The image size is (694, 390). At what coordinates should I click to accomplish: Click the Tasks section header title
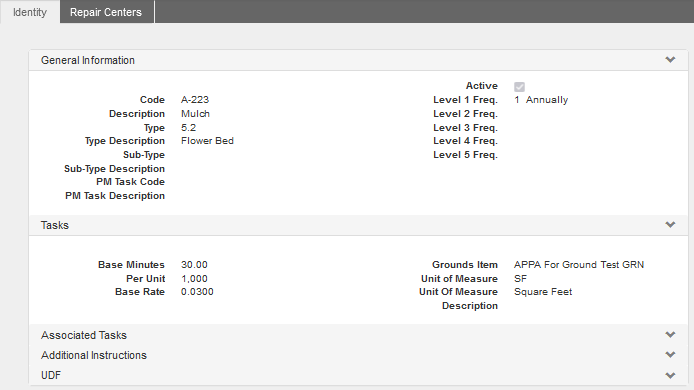pos(55,225)
